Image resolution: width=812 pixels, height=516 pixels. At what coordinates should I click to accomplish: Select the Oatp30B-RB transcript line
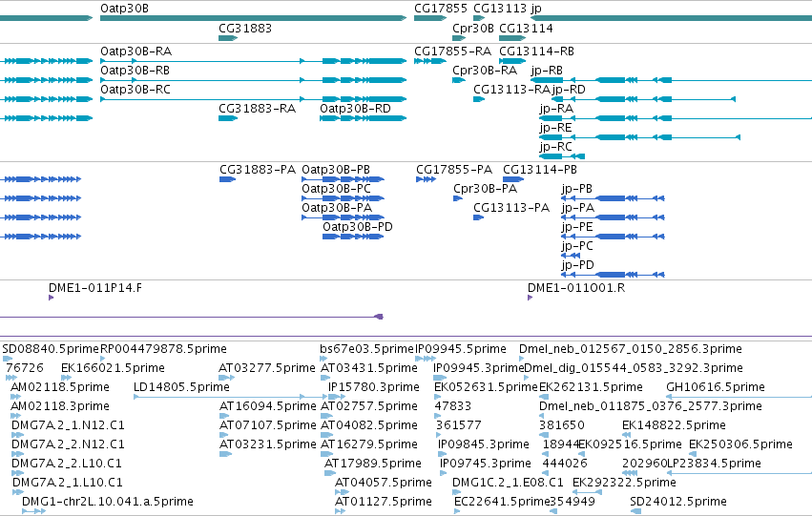(253, 80)
